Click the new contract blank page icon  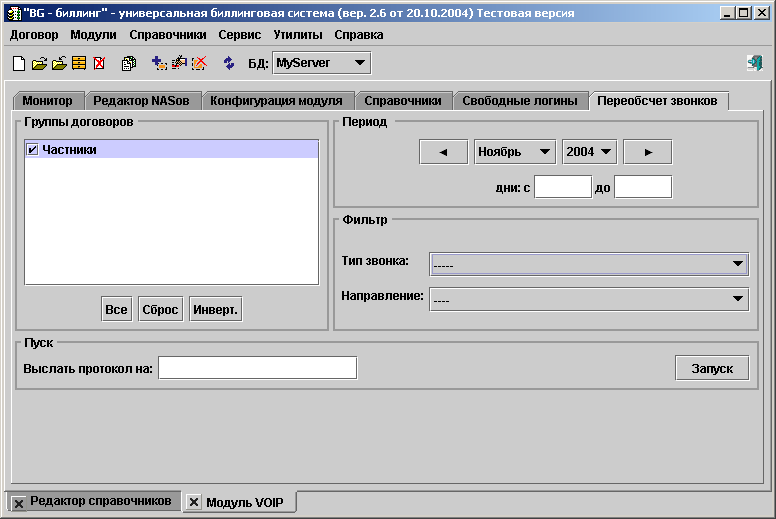click(19, 63)
